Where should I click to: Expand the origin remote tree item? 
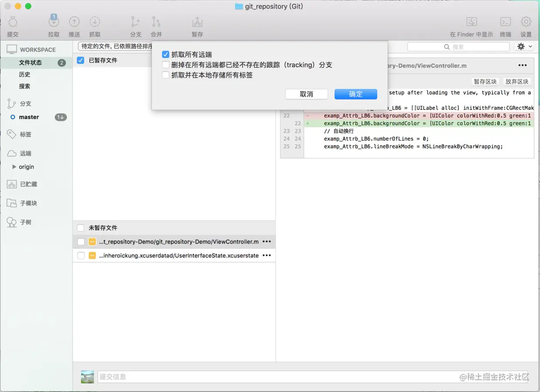[14, 167]
